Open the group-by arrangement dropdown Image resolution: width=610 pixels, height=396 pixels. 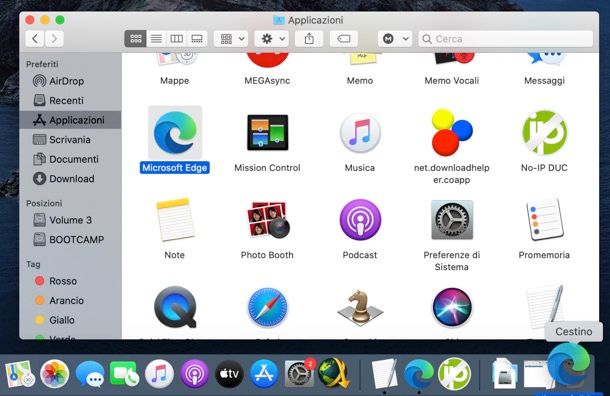(x=231, y=39)
